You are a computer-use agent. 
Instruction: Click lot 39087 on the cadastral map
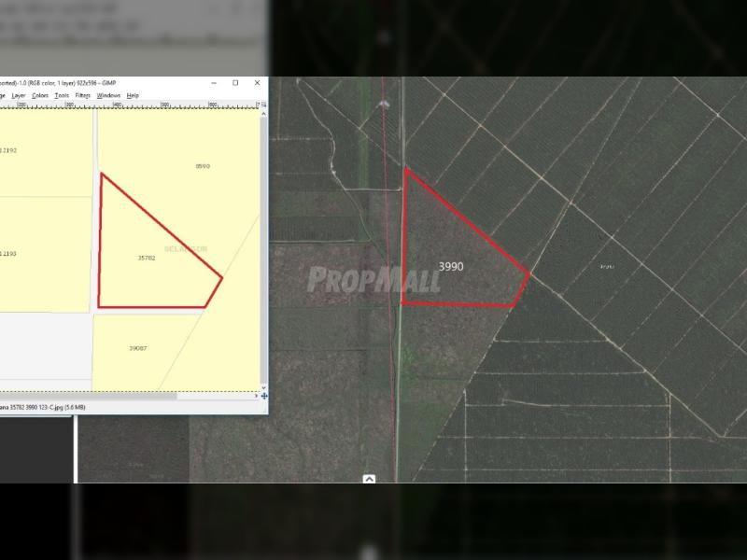point(138,348)
